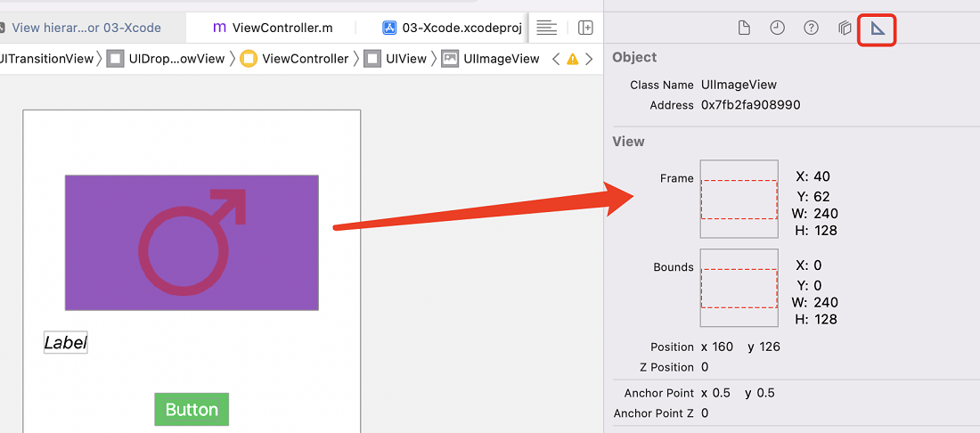
Task: Open the History inspector clock icon
Action: (x=777, y=28)
